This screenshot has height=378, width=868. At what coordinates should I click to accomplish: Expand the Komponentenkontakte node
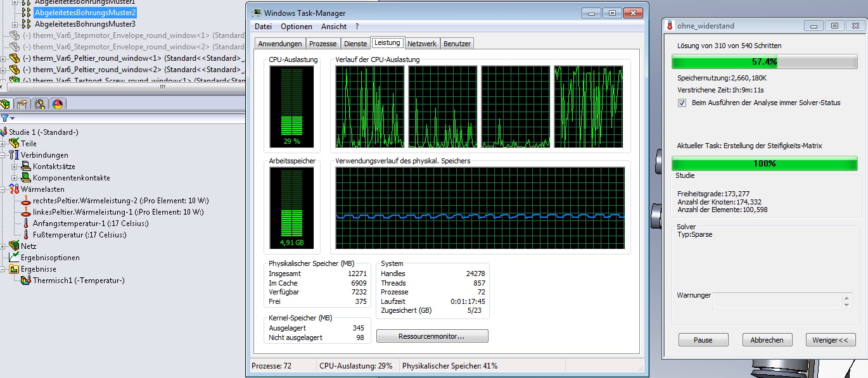(15, 178)
